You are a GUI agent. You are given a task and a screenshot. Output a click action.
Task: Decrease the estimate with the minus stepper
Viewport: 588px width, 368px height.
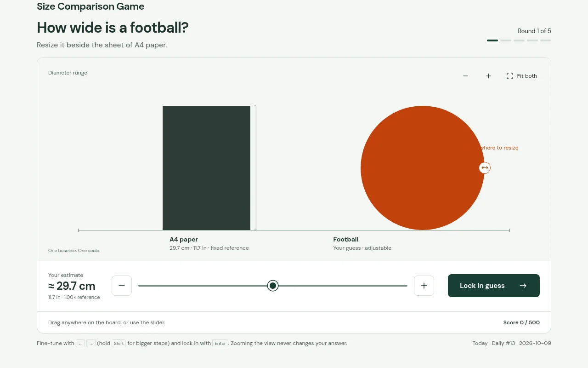[122, 286]
